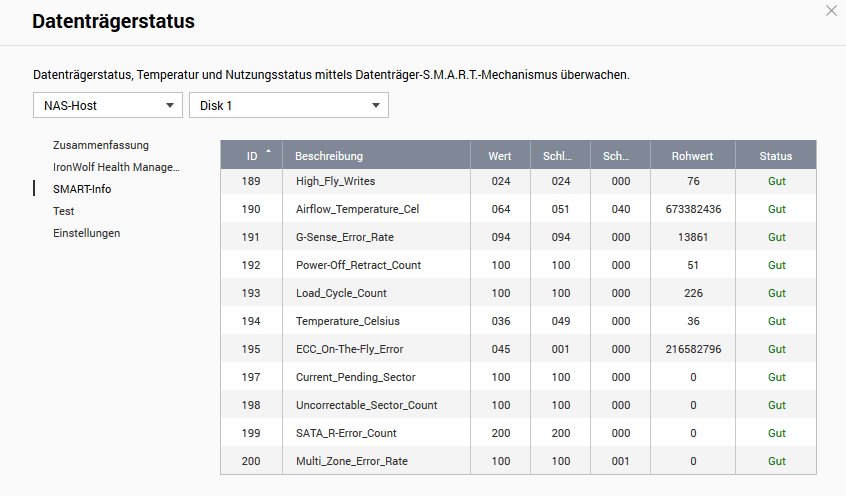Select the Load_Cycle_Count row

[x=518, y=293]
